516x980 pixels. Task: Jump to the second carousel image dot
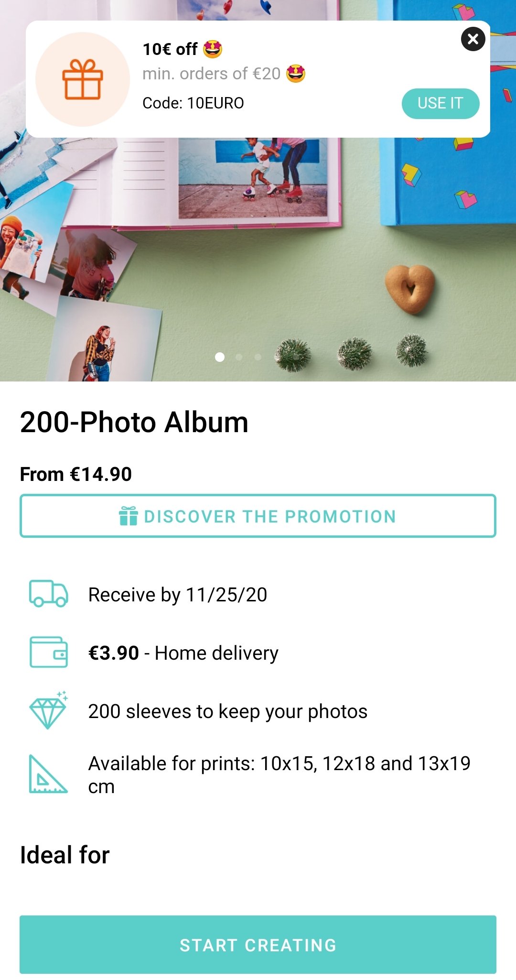[239, 357]
